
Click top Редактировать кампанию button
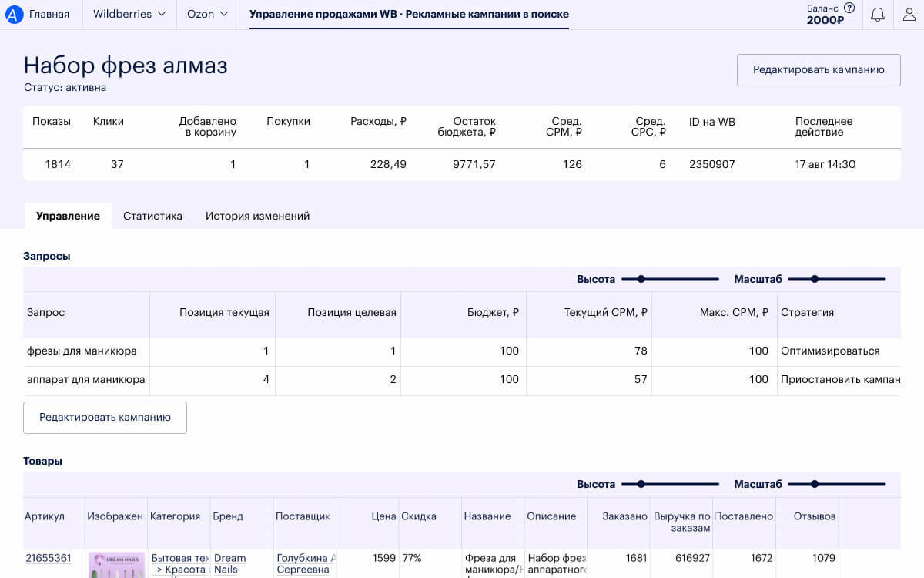pyautogui.click(x=819, y=69)
